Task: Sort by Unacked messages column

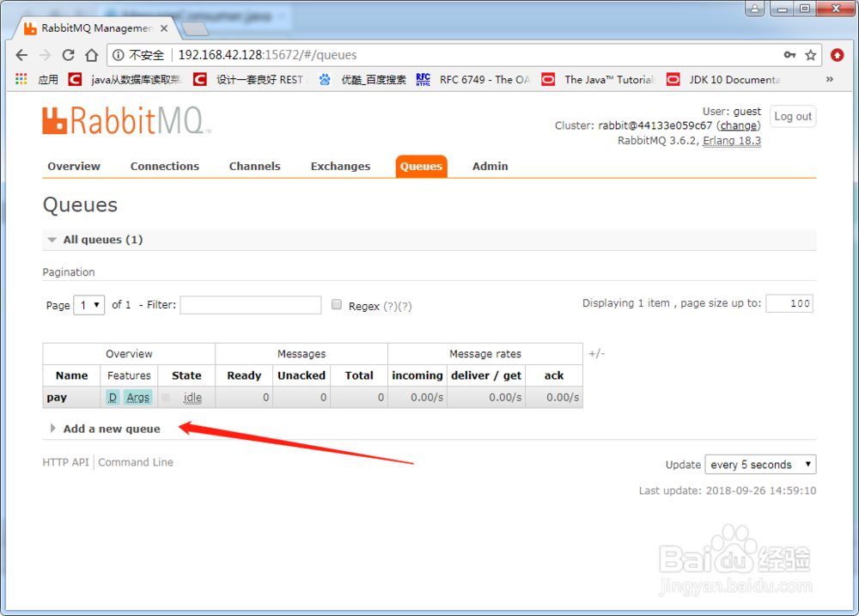Action: click(302, 375)
